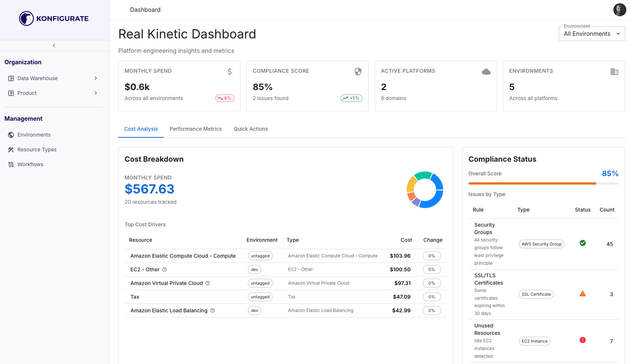Click the dollar icon on Monthly Spend card
This screenshot has width=630, height=364.
tap(229, 71)
